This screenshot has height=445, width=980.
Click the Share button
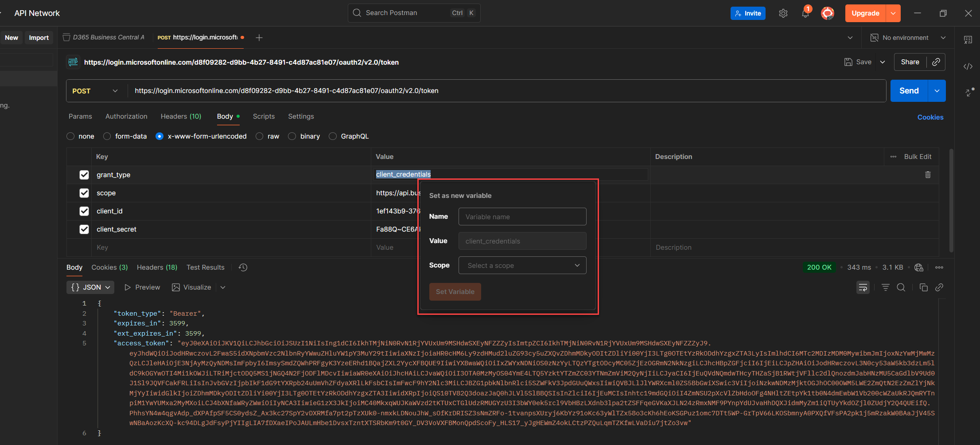point(910,62)
